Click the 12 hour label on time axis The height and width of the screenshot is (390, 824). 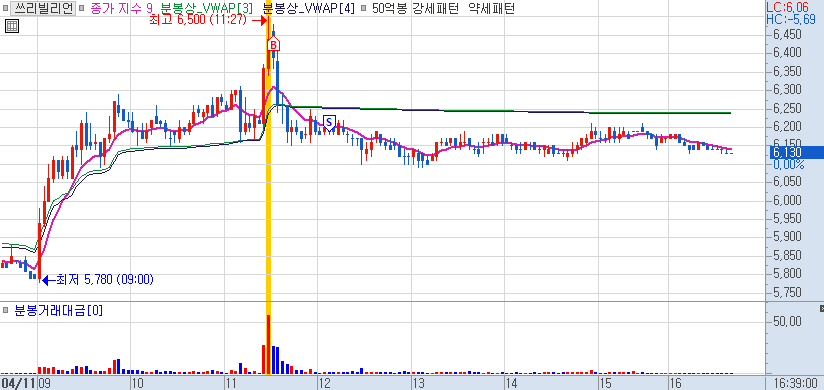click(x=324, y=383)
